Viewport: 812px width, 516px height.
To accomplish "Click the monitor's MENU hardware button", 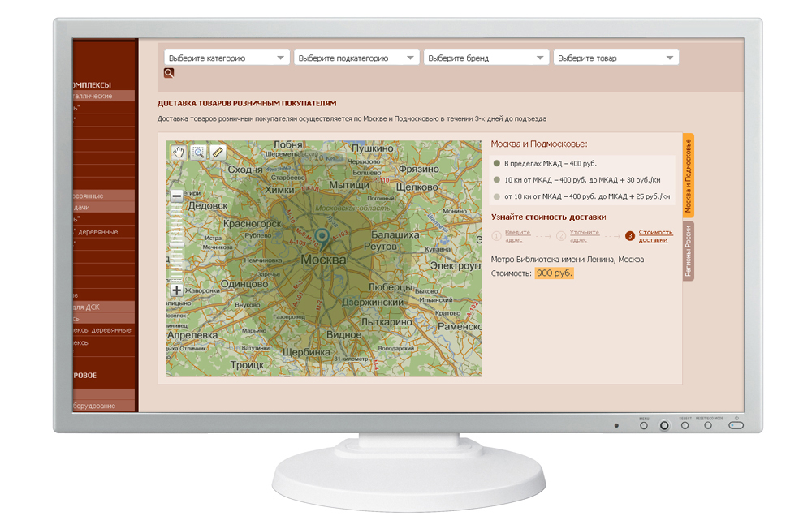I will point(644,425).
